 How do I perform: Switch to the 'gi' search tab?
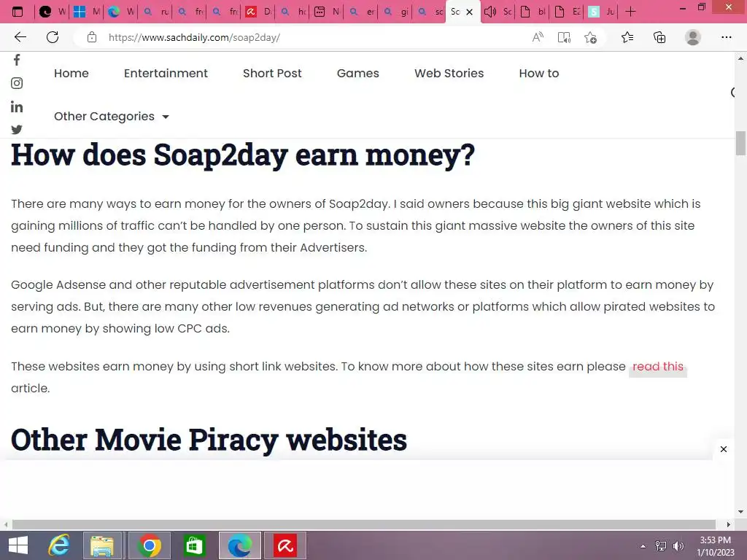click(395, 12)
